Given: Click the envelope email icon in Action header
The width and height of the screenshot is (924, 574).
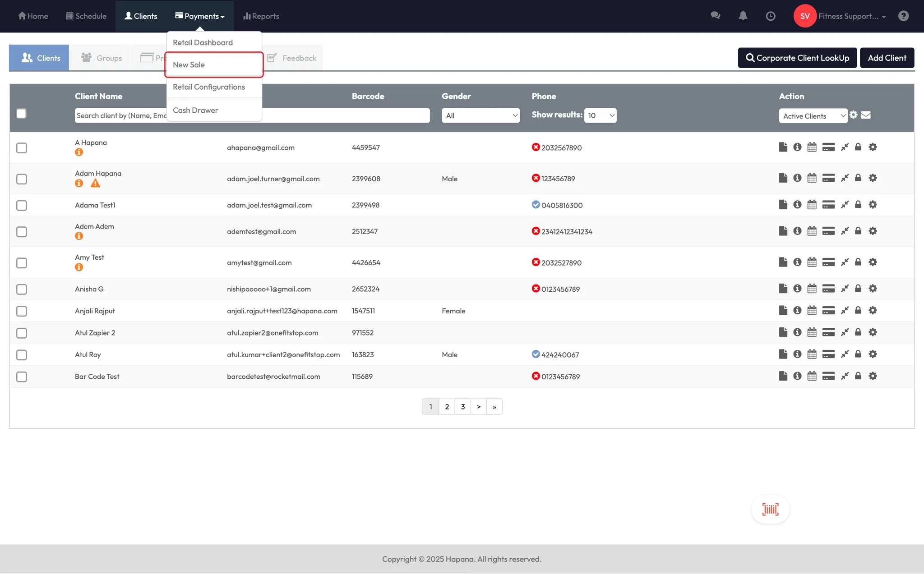Looking at the screenshot, I should point(866,115).
